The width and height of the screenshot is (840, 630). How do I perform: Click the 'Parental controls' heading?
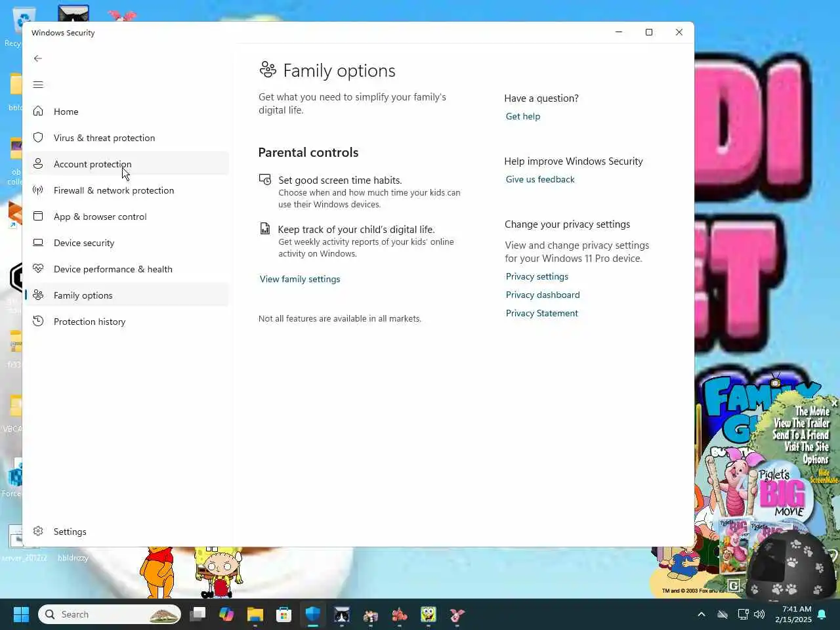[308, 152]
